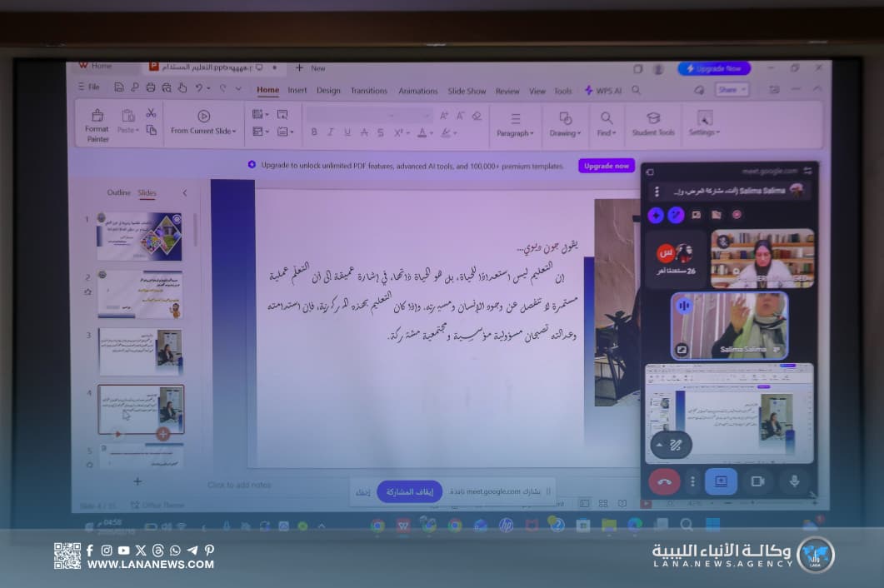The width and height of the screenshot is (884, 588).
Task: Click the Cut scissors icon
Action: 151,113
